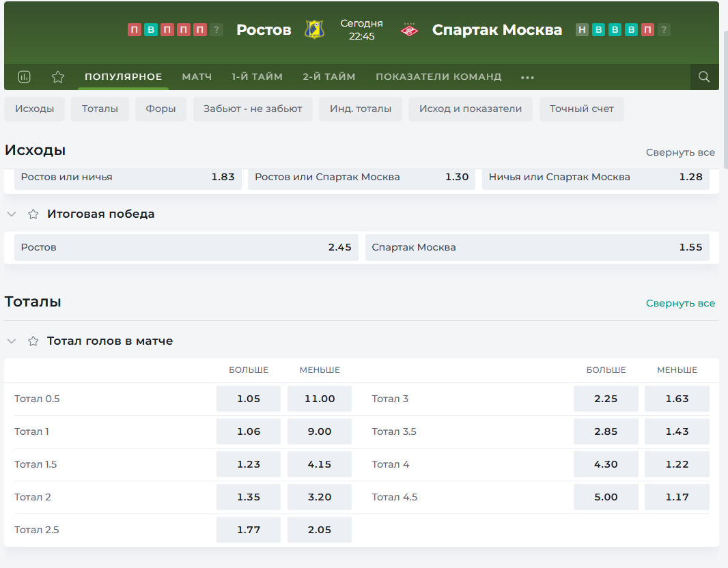The image size is (728, 568).
Task: Select the Точный счет filter chip
Action: [582, 109]
